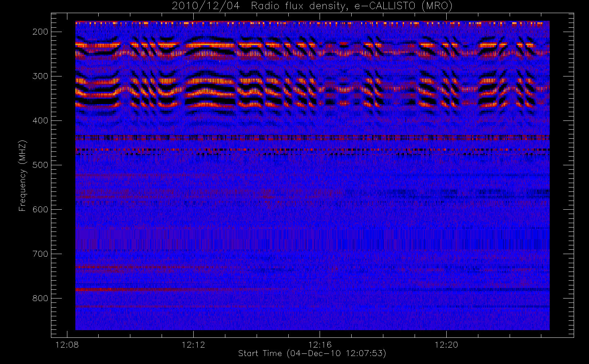Screen dimensions: 589x364
Task: Click the 'Start Time (04-Dec-10 12:07:53)' axis label
Action: 312,353
